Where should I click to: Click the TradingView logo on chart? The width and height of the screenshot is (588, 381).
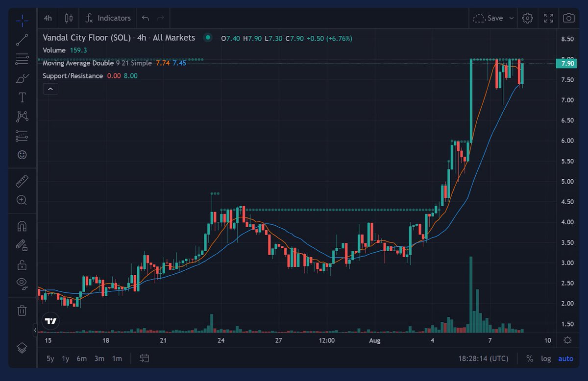(x=50, y=321)
